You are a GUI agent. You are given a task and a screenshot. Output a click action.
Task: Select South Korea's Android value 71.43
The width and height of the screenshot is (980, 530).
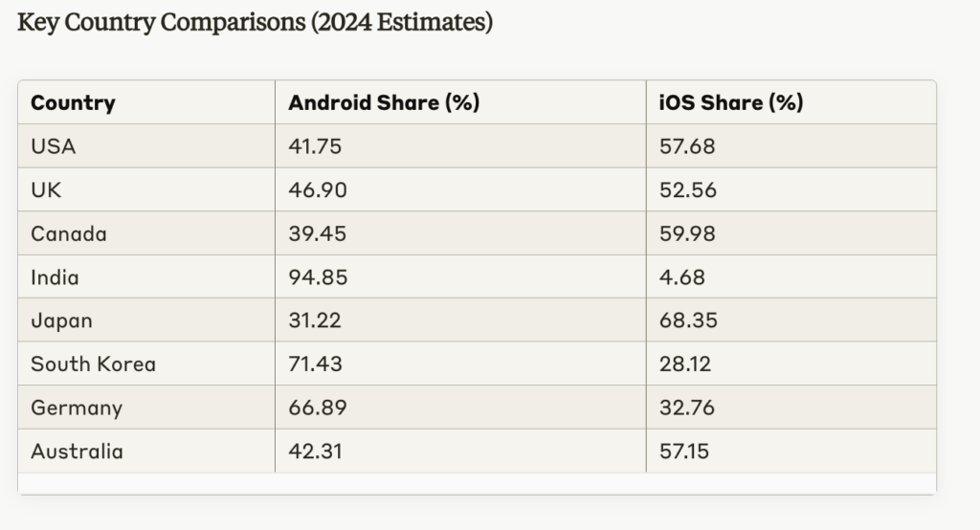[315, 364]
